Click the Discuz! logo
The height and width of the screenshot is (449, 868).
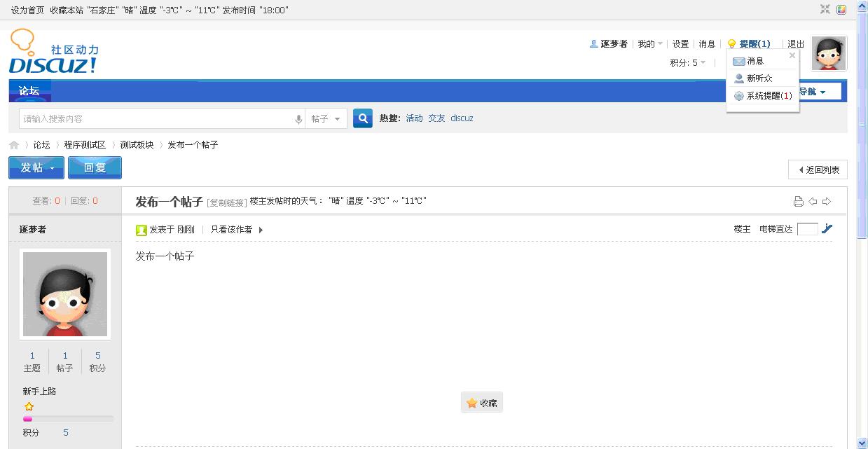(x=53, y=52)
